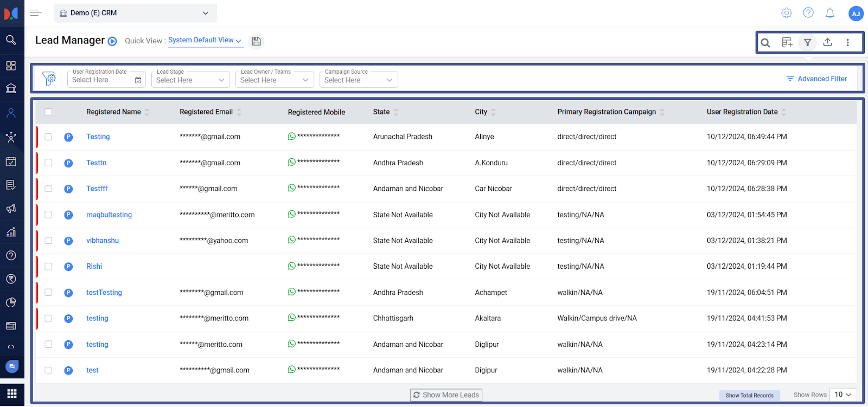This screenshot has width=868, height=407.
Task: Open the add column table icon
Action: pos(787,42)
